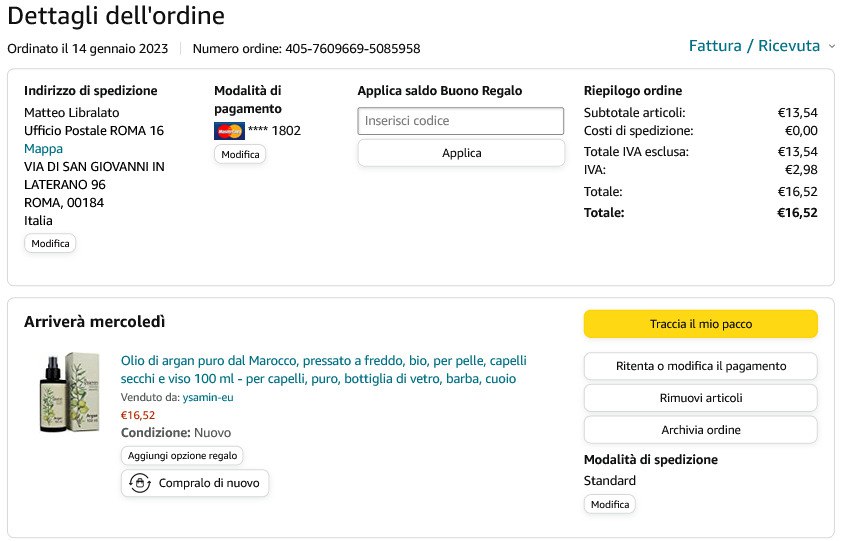Viewport: 847px width, 541px height.
Task: Click the Mastercard payment card icon
Action: pyautogui.click(x=229, y=131)
